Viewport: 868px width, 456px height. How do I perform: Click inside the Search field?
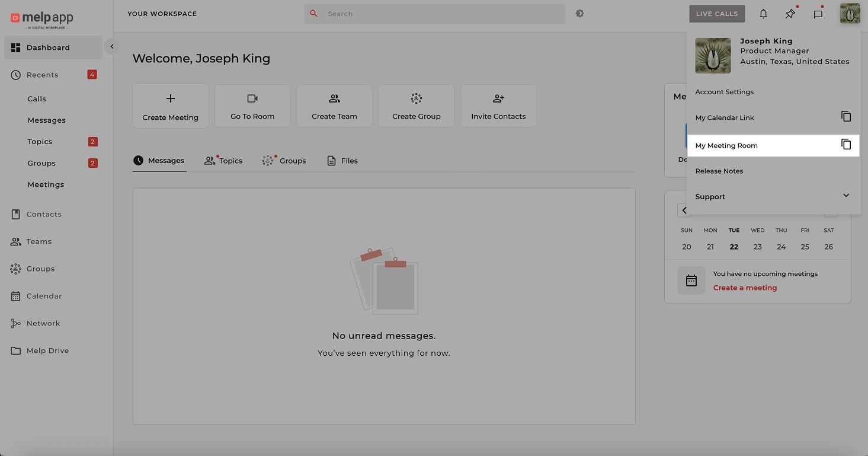point(435,13)
